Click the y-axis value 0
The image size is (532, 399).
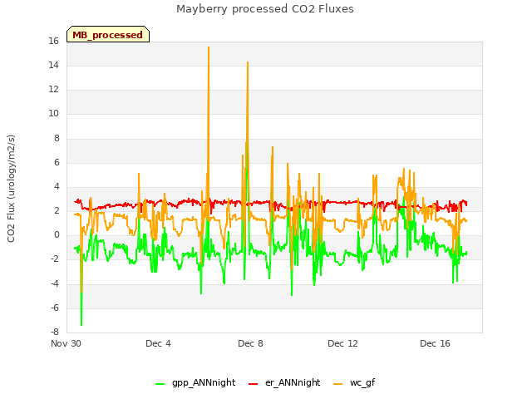(x=57, y=234)
